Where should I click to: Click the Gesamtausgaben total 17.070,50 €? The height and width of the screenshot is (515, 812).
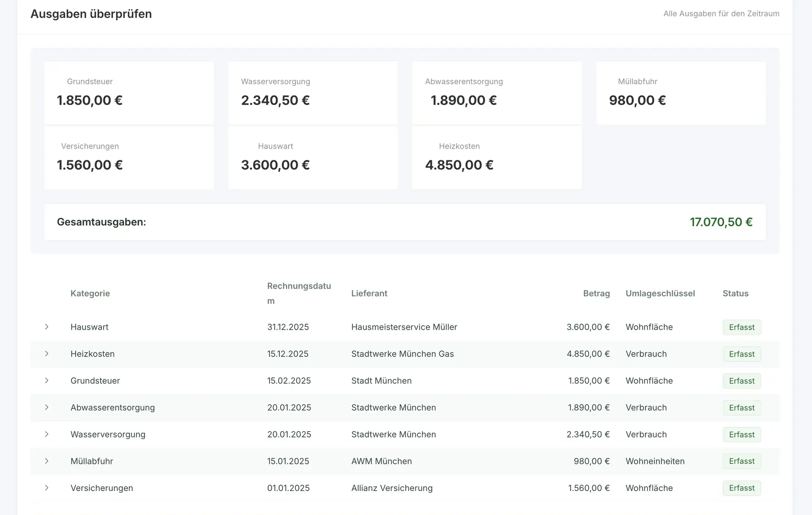coord(721,222)
